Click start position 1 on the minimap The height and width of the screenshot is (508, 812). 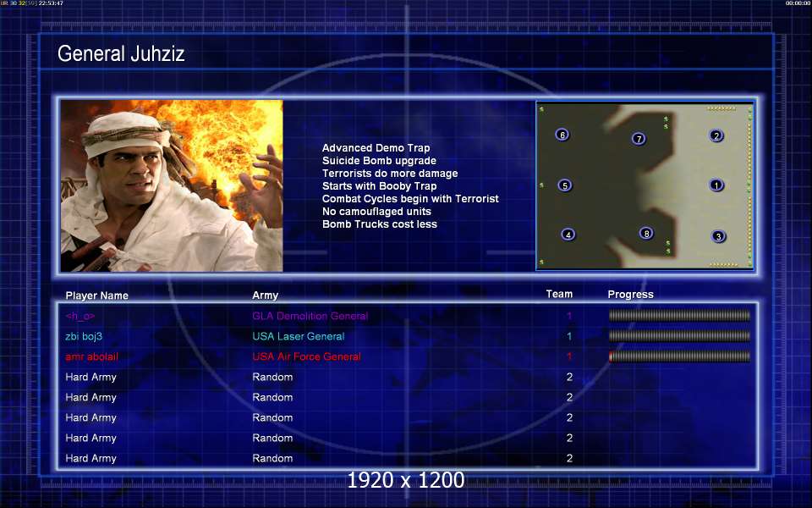pos(716,185)
